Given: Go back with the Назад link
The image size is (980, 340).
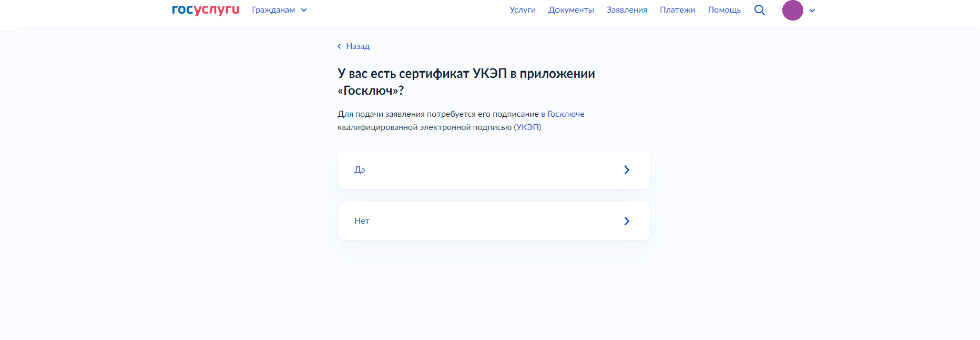Looking at the screenshot, I should [x=353, y=46].
